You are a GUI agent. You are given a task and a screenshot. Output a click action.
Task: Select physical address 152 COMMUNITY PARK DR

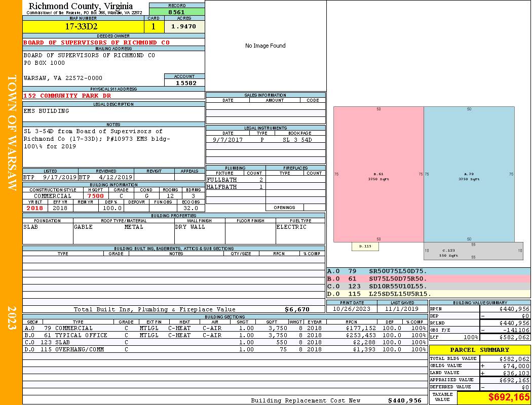coord(67,96)
